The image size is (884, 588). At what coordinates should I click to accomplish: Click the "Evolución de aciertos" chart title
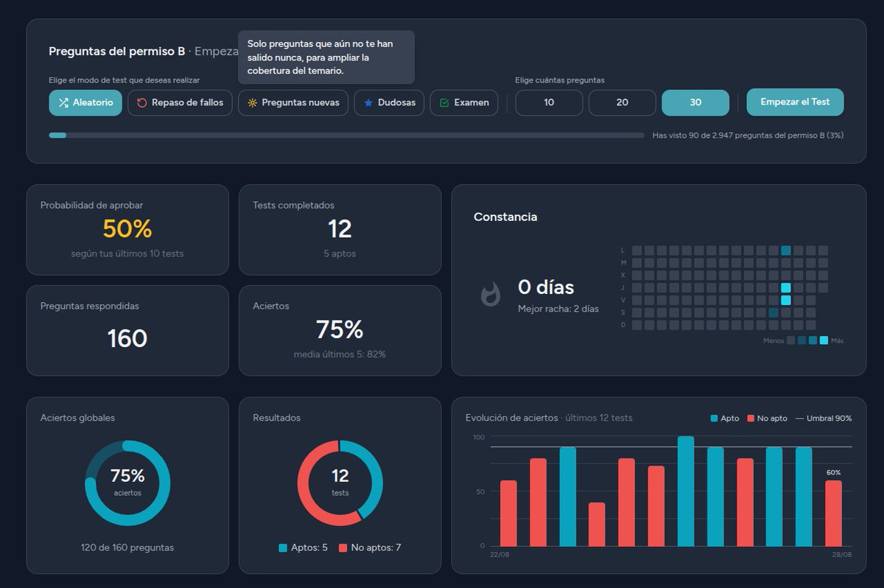pos(511,418)
